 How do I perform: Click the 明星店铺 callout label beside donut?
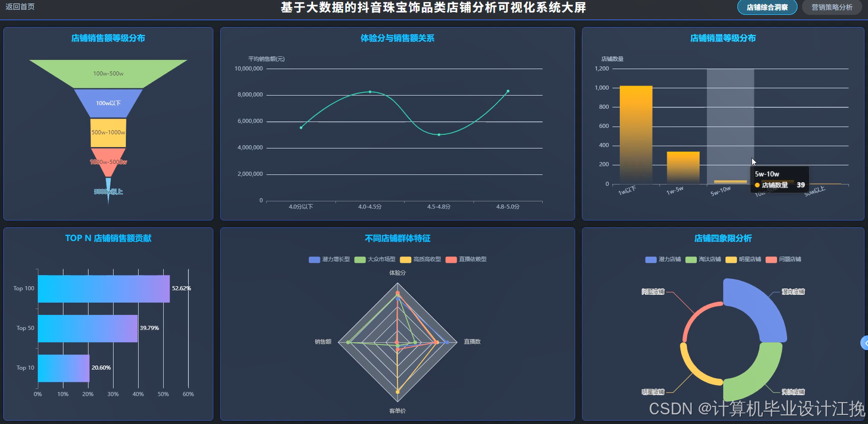click(x=653, y=392)
